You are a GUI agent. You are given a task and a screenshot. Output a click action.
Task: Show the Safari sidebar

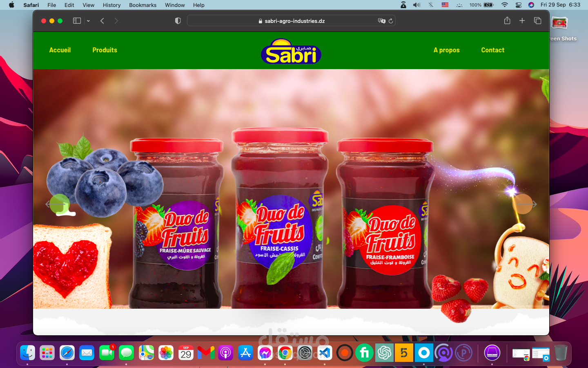pyautogui.click(x=77, y=21)
